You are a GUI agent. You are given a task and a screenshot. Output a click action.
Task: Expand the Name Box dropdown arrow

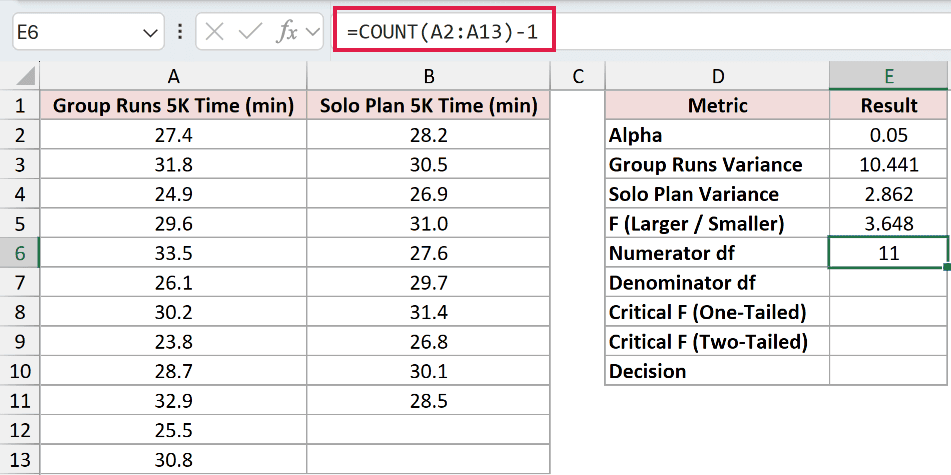(150, 33)
